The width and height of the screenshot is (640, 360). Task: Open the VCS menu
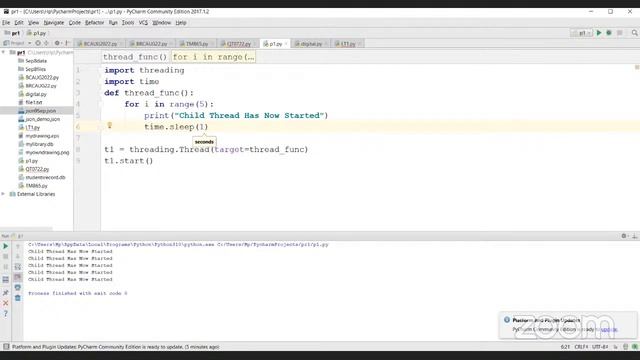click(x=143, y=22)
